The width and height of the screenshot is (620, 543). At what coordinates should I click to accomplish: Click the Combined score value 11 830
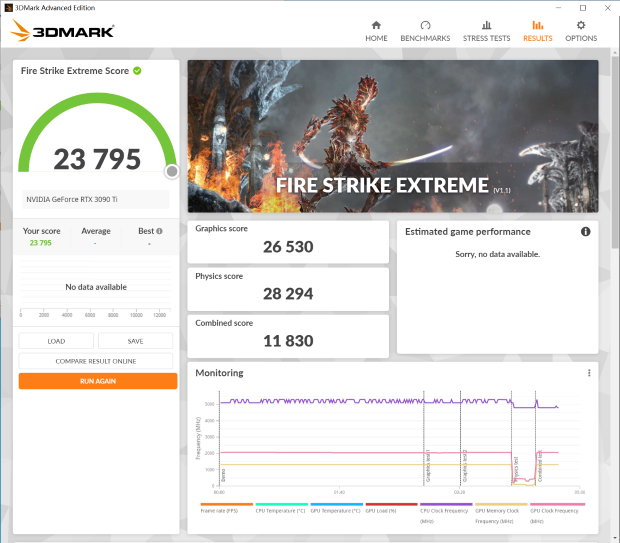click(x=288, y=341)
